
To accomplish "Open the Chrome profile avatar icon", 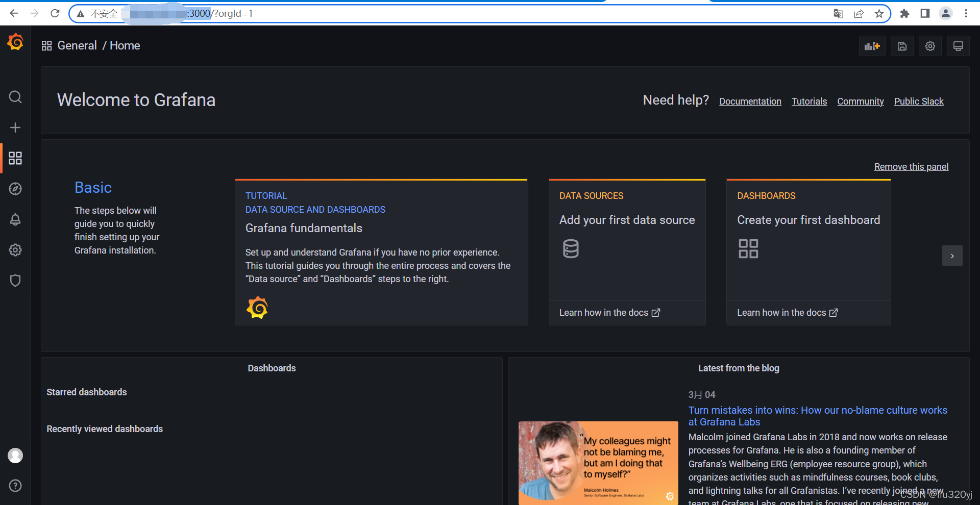I will click(x=945, y=14).
